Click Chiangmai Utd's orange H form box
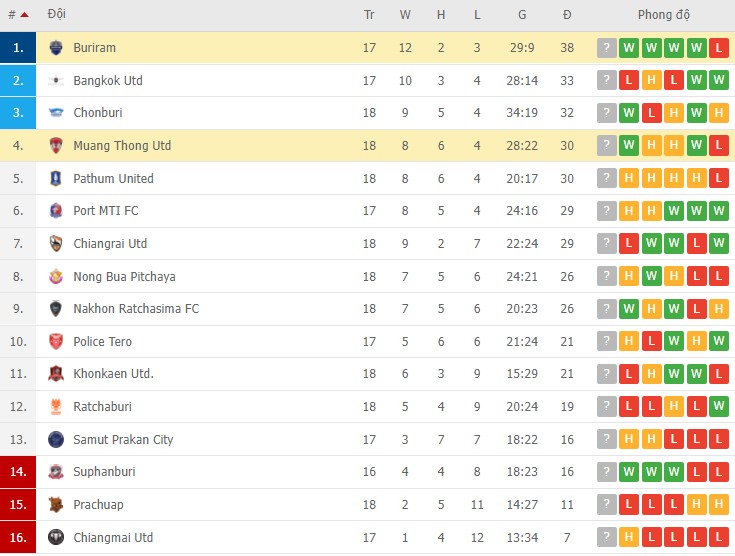 pos(629,537)
